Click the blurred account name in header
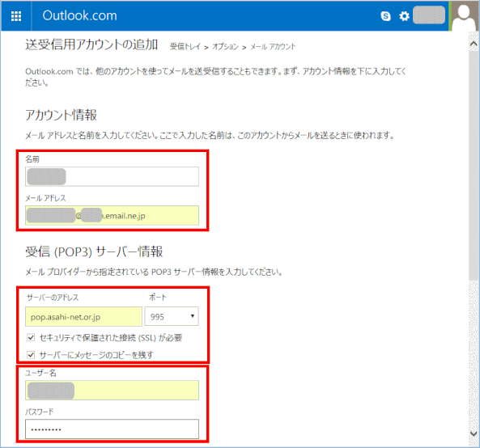Image resolution: width=480 pixels, height=448 pixels. pos(429,15)
